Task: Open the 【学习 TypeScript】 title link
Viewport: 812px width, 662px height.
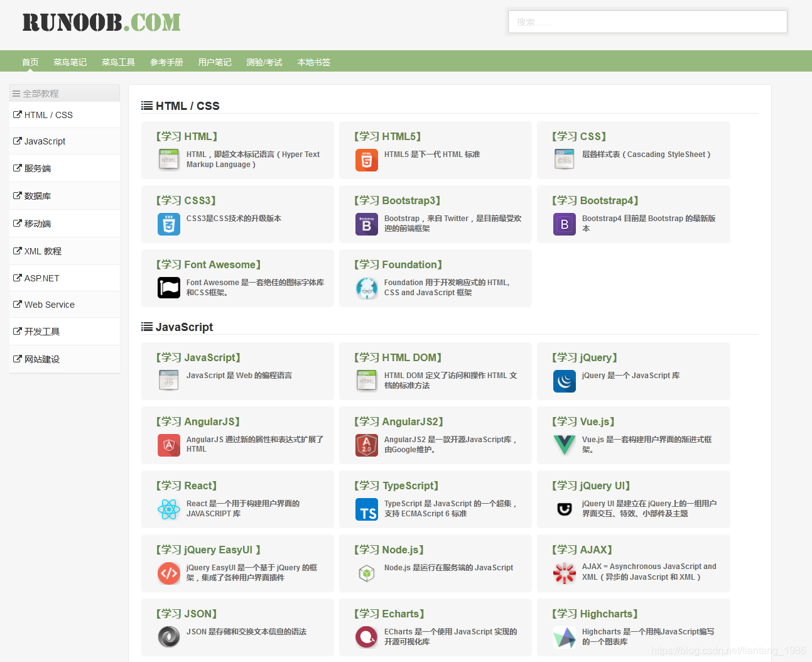Action: (x=396, y=486)
